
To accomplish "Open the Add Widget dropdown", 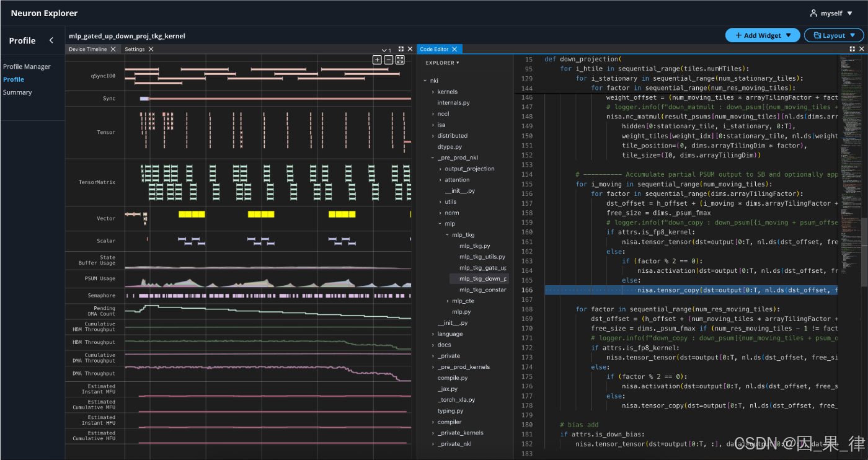I will click(763, 35).
